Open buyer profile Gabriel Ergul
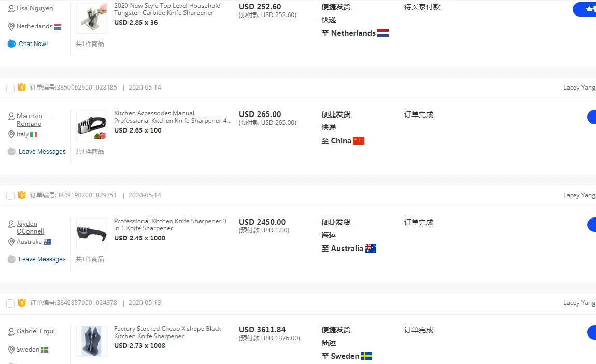 tap(36, 331)
